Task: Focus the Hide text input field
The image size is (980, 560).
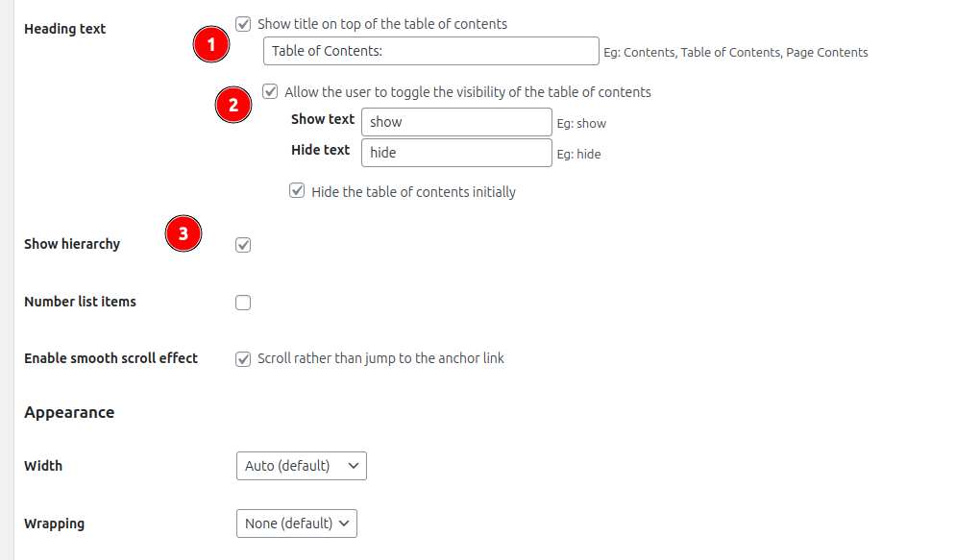Action: coord(456,153)
